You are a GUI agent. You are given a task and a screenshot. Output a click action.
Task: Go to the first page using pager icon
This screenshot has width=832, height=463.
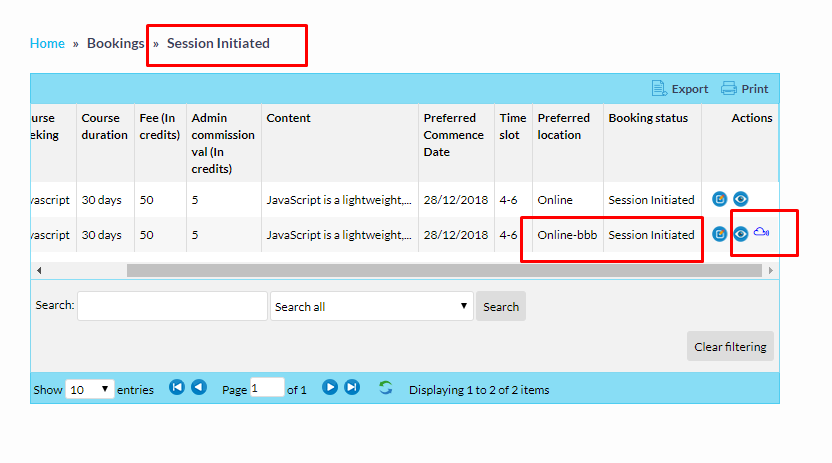177,388
